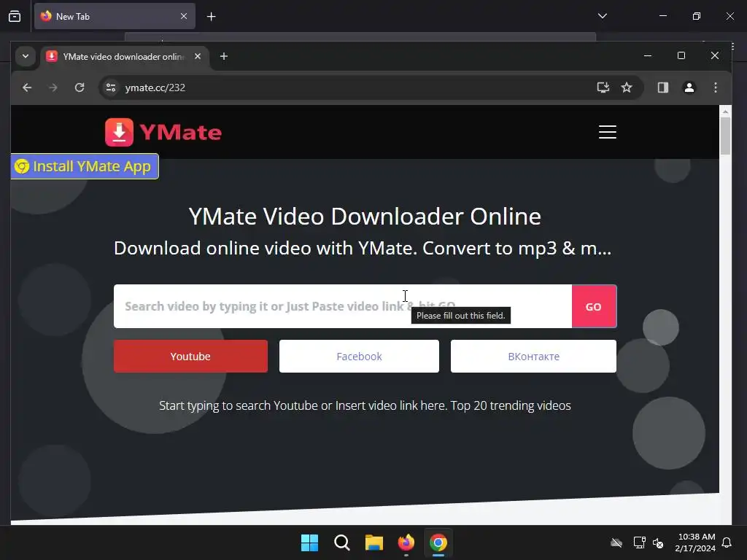The width and height of the screenshot is (747, 560).
Task: Maximize the Chrome window
Action: click(x=681, y=55)
